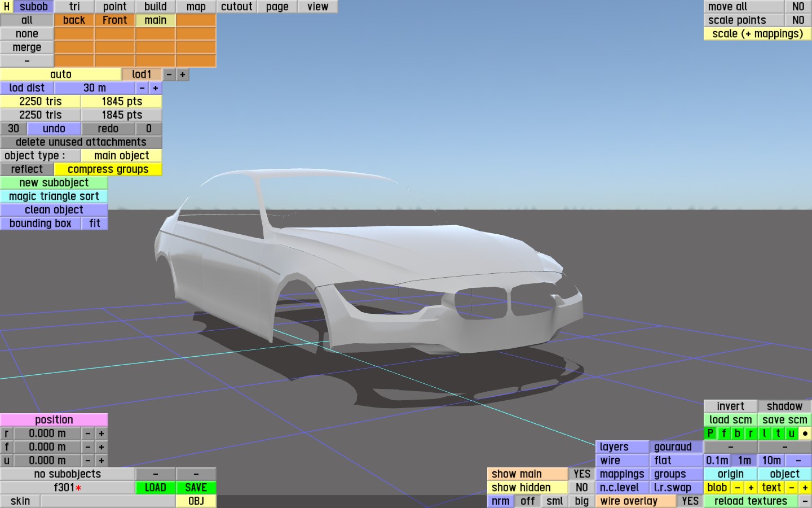Click the H button in top-left corner
Screen dimensions: 812x508
(x=7, y=7)
